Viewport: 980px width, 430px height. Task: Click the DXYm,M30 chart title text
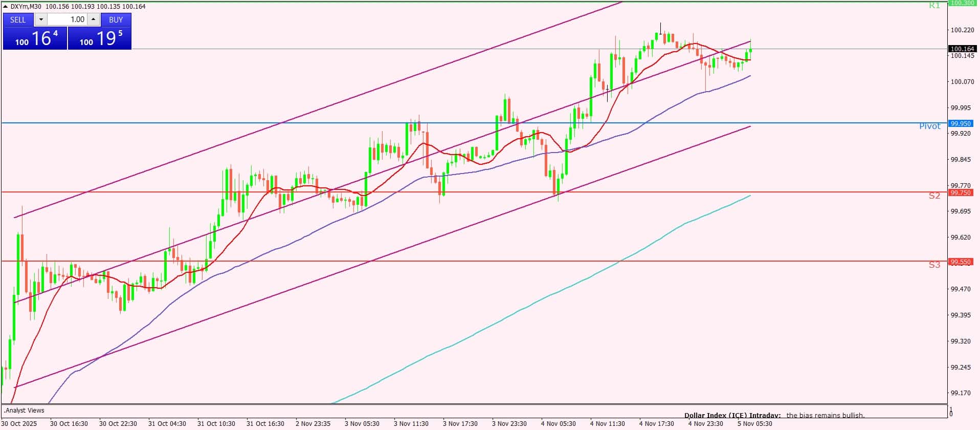pos(26,7)
